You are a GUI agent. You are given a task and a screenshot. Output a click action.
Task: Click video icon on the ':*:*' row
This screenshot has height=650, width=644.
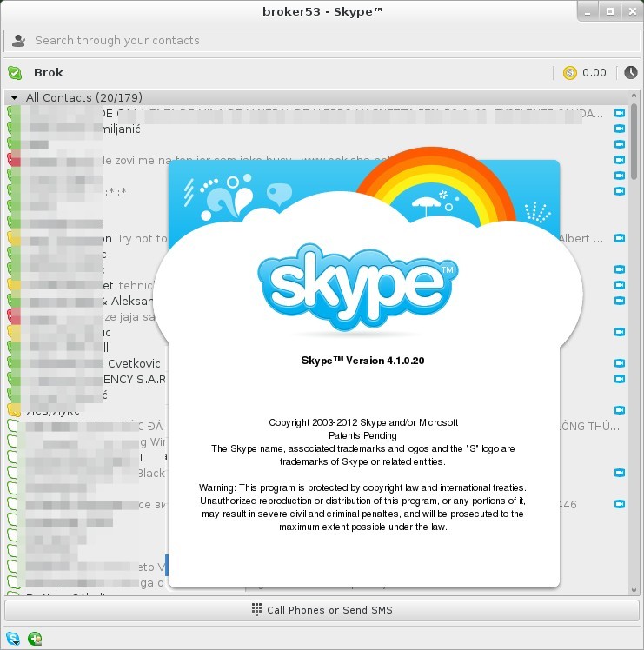click(620, 191)
